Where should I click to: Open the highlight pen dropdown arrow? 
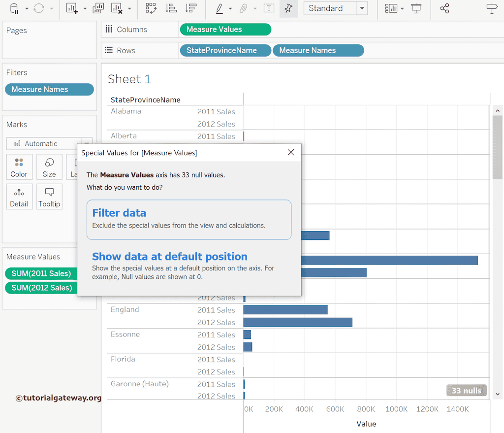[230, 8]
